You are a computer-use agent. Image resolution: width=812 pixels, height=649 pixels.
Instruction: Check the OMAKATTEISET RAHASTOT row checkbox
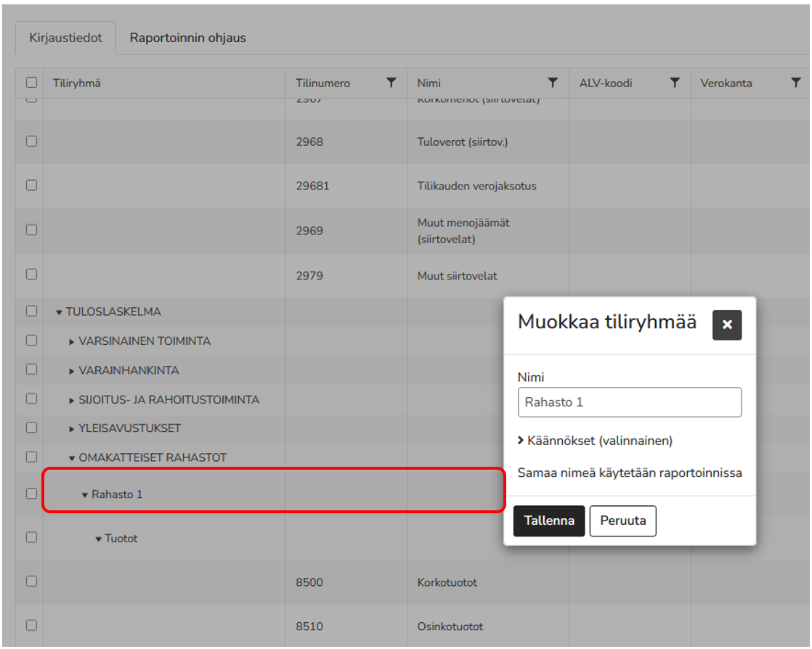click(31, 457)
